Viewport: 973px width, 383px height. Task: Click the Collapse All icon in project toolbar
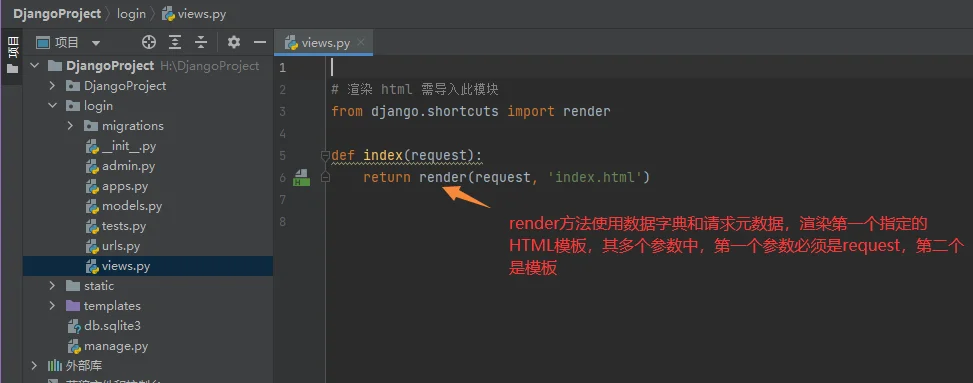pyautogui.click(x=200, y=42)
